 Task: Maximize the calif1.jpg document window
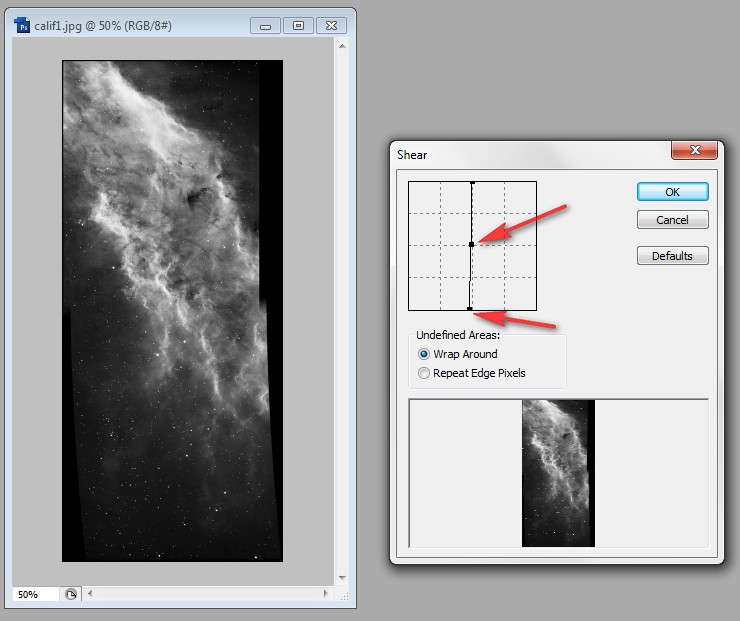299,25
